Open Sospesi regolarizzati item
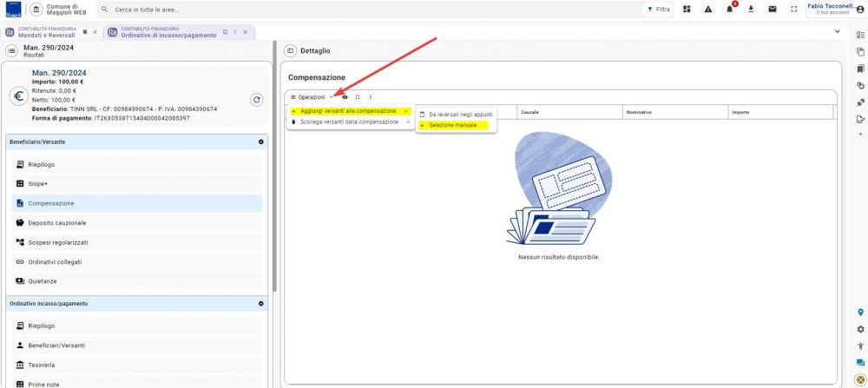The image size is (868, 388). tap(137, 242)
